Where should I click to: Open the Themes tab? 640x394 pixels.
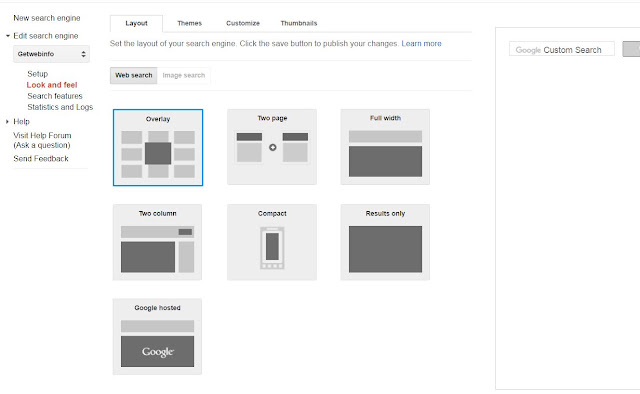pos(189,23)
